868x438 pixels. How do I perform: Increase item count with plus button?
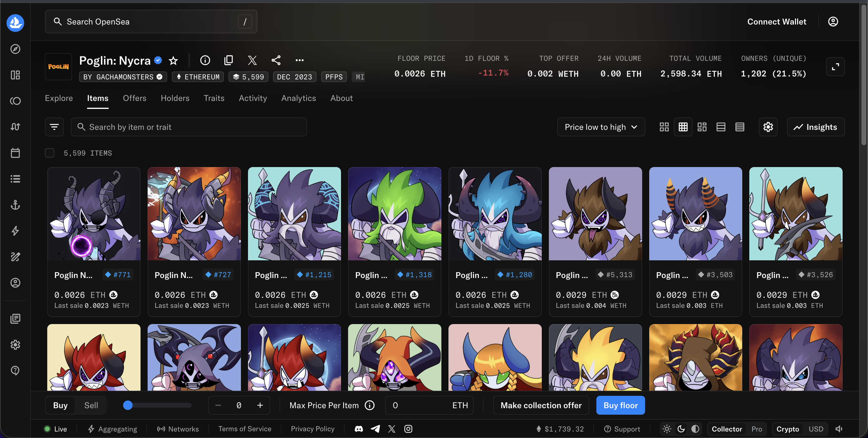click(x=260, y=405)
